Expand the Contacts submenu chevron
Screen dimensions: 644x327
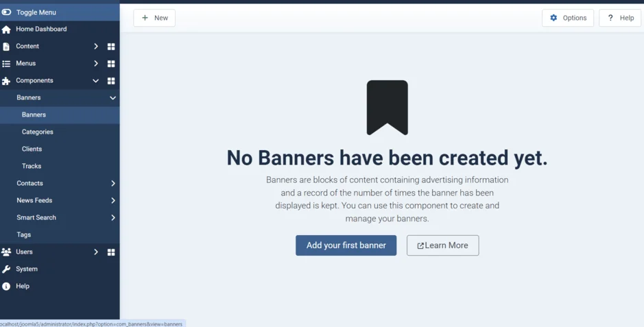pos(113,184)
